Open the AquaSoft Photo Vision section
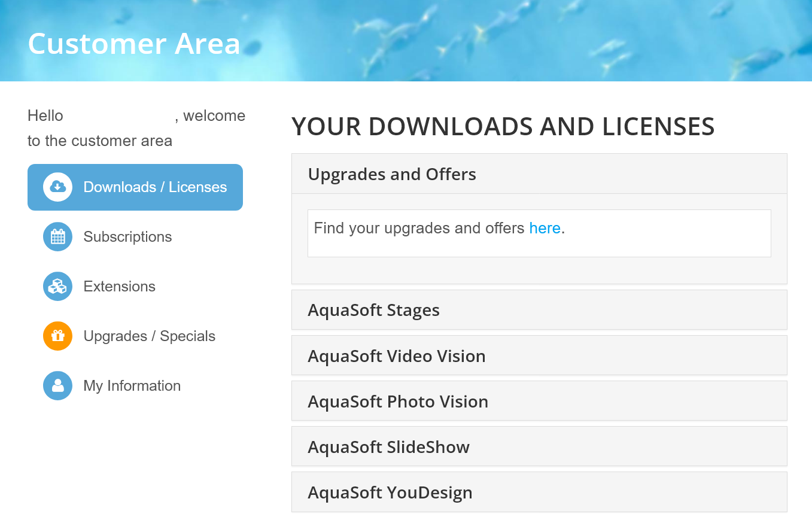 pos(398,401)
